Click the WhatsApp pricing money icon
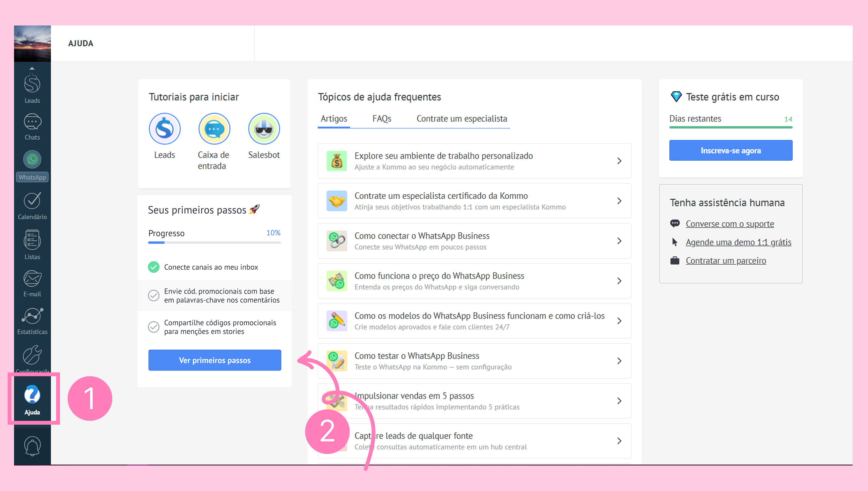This screenshot has height=491, width=868. (x=336, y=281)
